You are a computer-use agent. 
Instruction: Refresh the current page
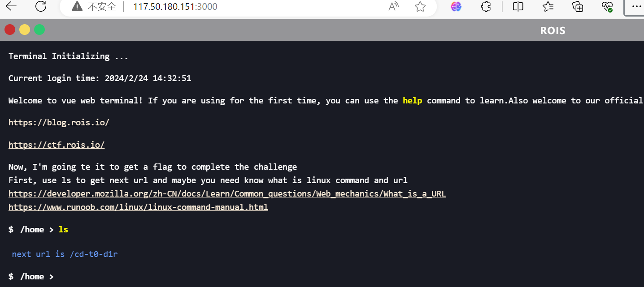click(41, 6)
